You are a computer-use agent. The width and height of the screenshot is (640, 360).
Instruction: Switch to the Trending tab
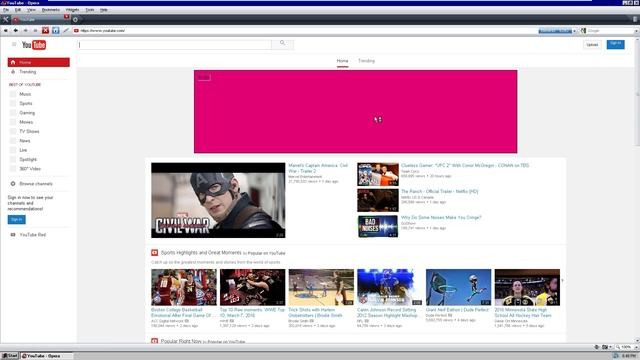click(366, 61)
